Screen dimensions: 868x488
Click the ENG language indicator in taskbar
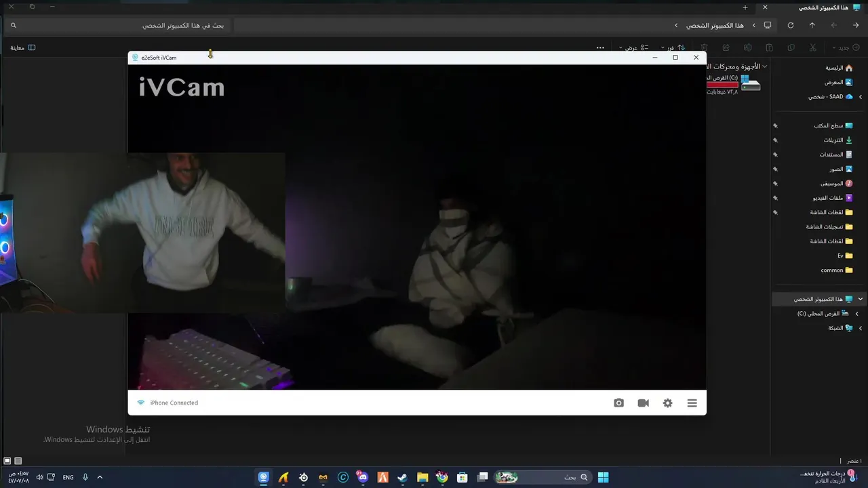(x=68, y=477)
